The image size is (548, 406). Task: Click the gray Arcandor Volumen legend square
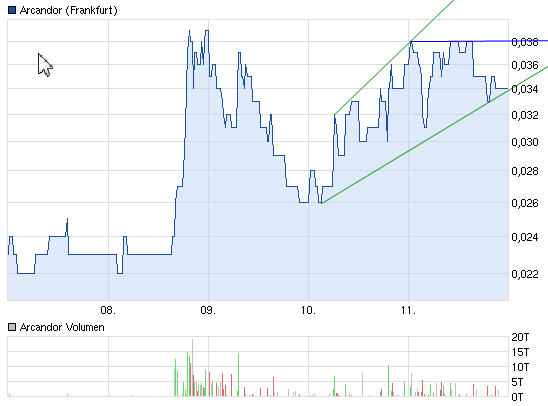coord(12,327)
